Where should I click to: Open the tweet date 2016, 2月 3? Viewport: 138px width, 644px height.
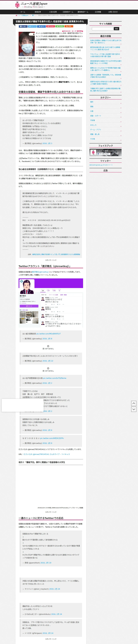point(47,144)
